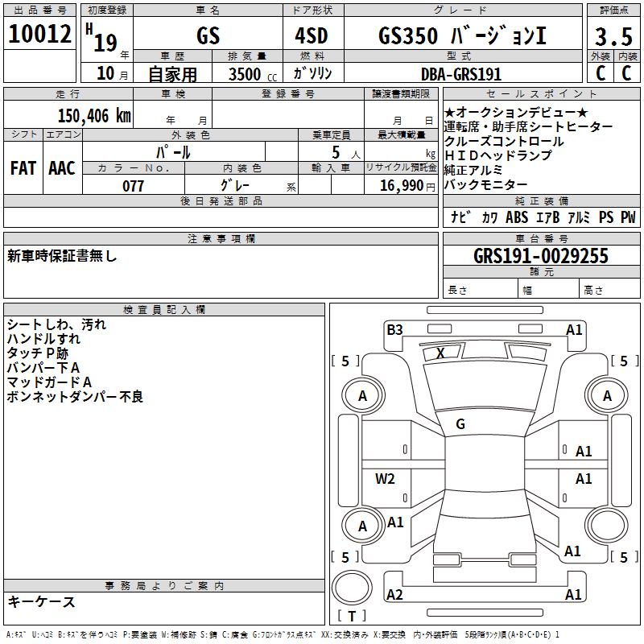644x644 pixels.
Task: Click the FAT shift value
Action: point(23,168)
